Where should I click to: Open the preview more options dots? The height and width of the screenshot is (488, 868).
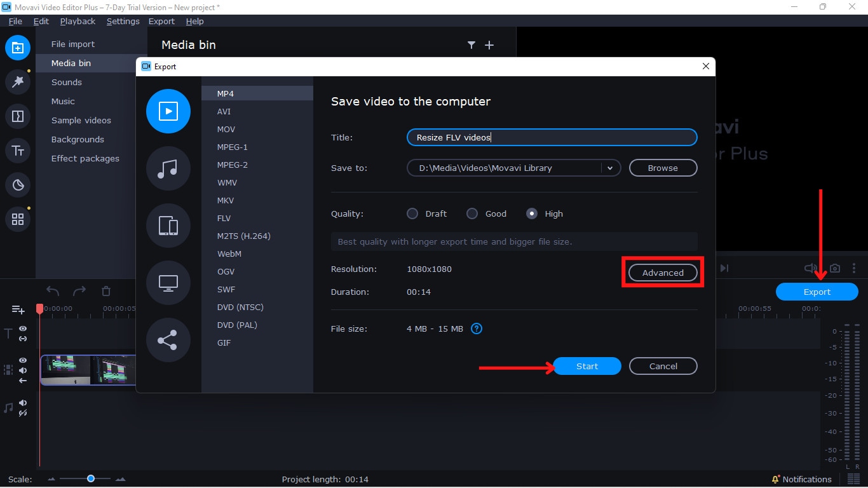pos(854,269)
